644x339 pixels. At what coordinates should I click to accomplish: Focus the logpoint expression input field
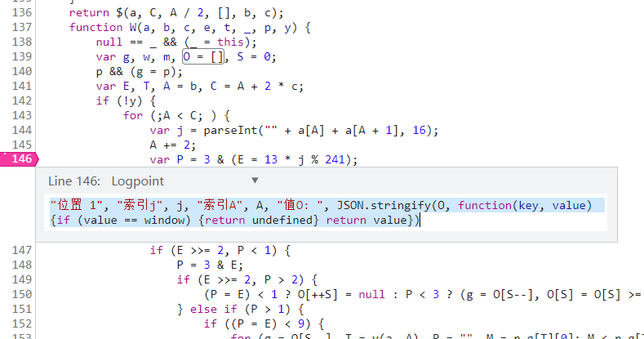[x=326, y=212]
